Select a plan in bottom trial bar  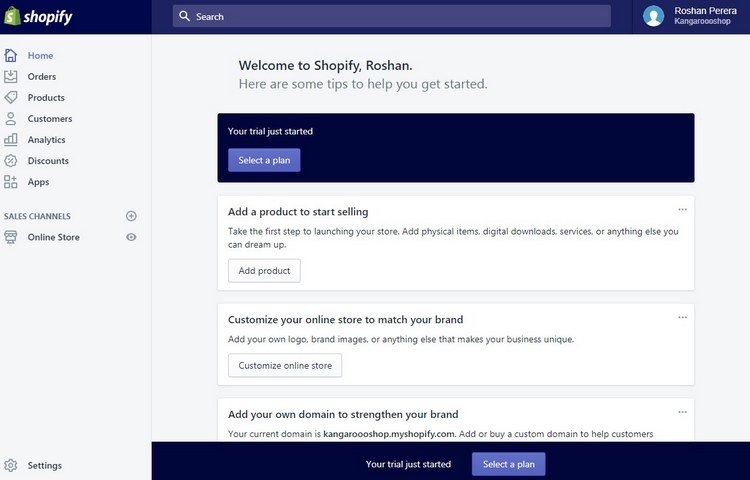point(508,464)
